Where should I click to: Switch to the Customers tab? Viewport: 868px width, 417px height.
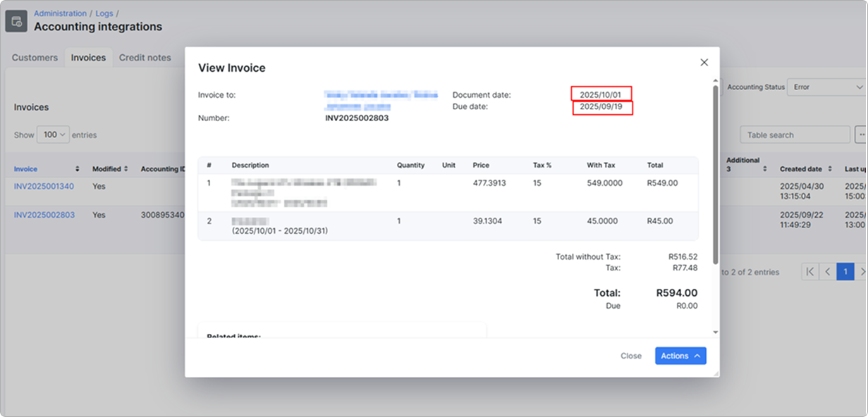(35, 58)
